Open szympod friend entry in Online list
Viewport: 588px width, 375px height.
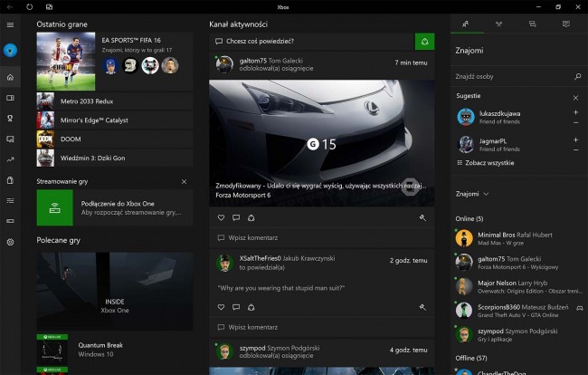(519, 335)
